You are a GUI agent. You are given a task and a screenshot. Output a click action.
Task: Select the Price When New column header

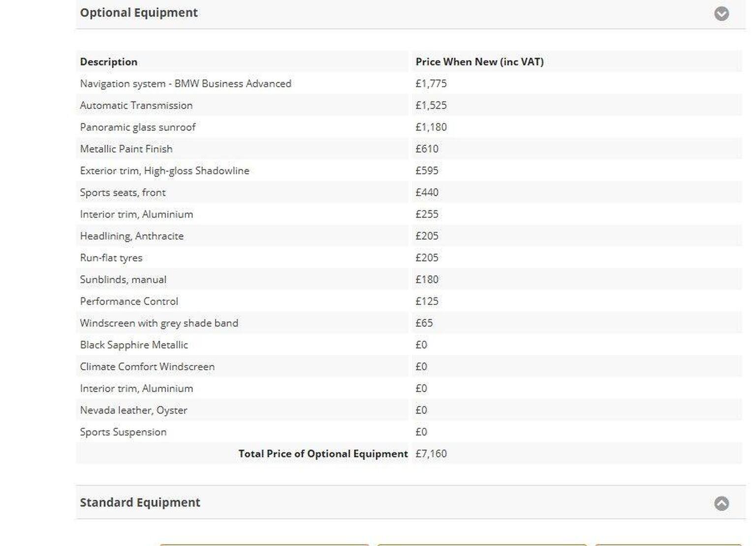tap(479, 62)
